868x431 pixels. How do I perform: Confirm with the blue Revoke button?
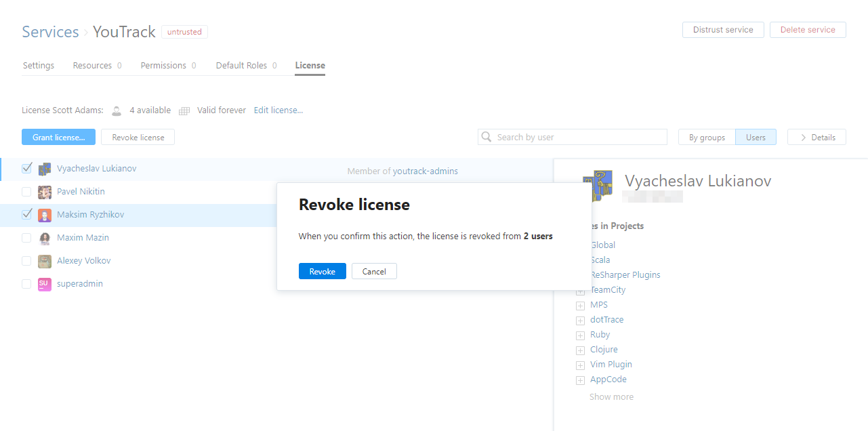coord(323,271)
